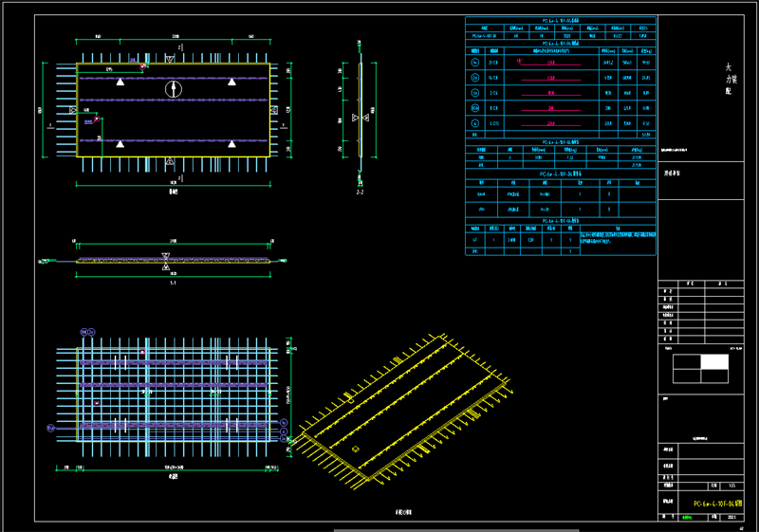Click the scale value 1:25 in the title block

pos(731,486)
